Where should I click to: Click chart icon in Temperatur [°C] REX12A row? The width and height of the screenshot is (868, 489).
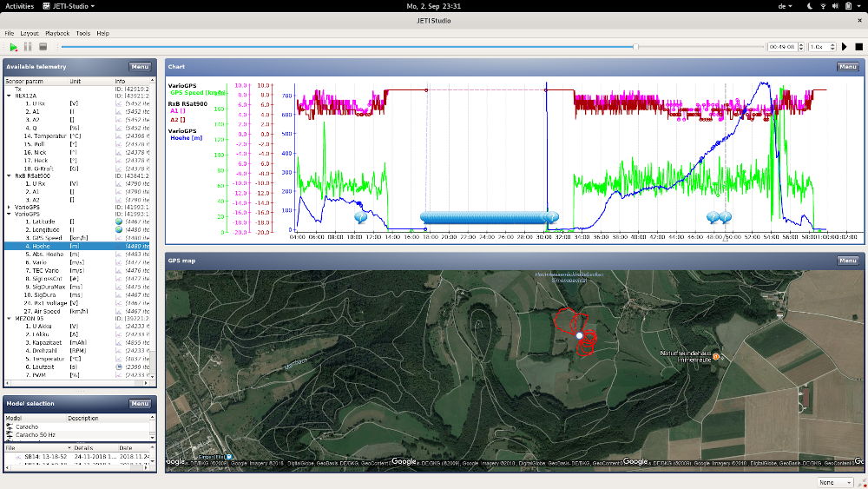tap(118, 136)
